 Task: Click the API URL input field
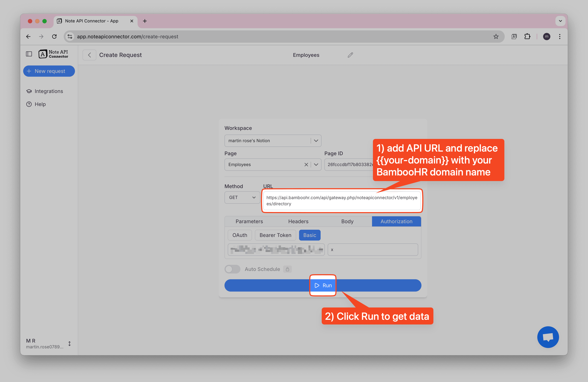click(x=342, y=201)
